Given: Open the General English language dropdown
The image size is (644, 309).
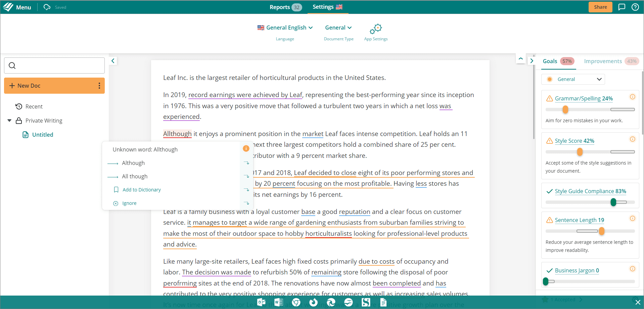Looking at the screenshot, I should [285, 28].
